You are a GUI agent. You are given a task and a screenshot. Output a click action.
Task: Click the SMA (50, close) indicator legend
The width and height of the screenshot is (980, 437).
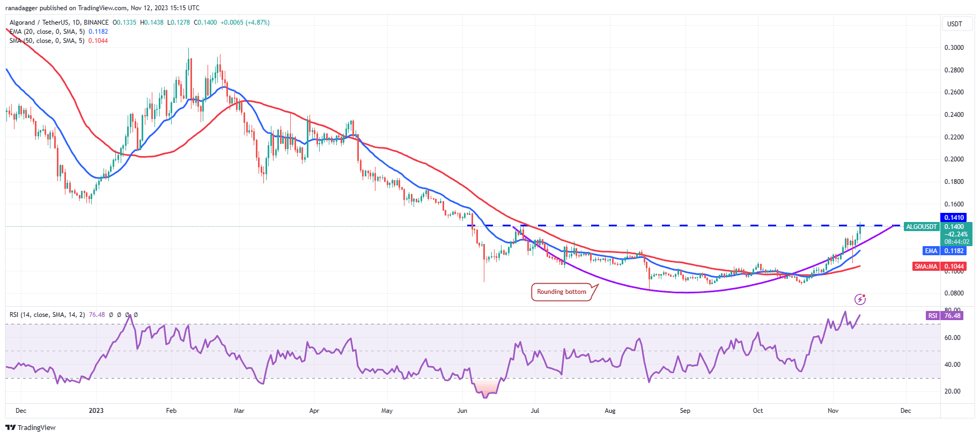point(47,41)
